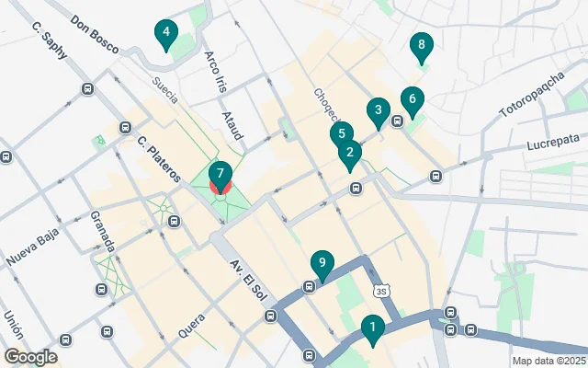Click the Map data ©2025 attribution
The width and height of the screenshot is (588, 368).
tap(549, 362)
